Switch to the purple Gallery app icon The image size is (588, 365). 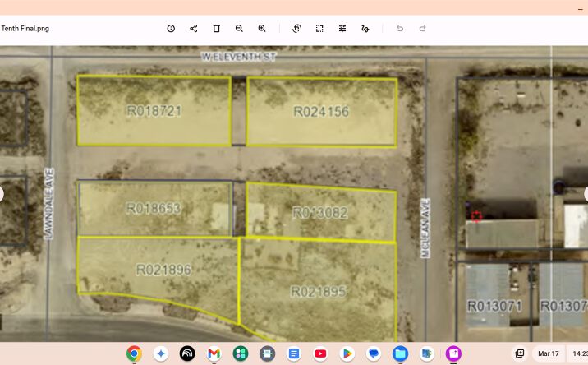tap(453, 353)
